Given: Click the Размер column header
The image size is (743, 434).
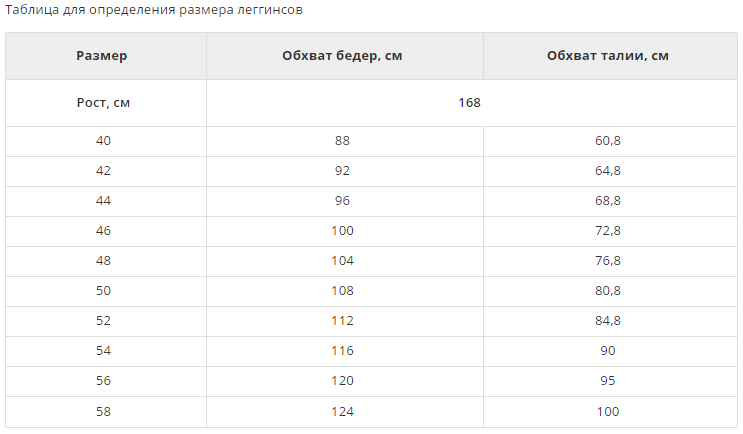Looking at the screenshot, I should [102, 56].
